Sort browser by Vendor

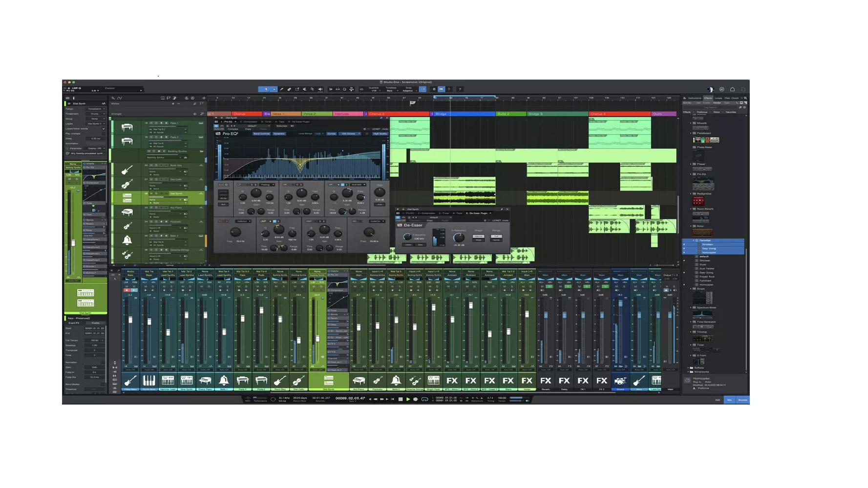coord(717,103)
